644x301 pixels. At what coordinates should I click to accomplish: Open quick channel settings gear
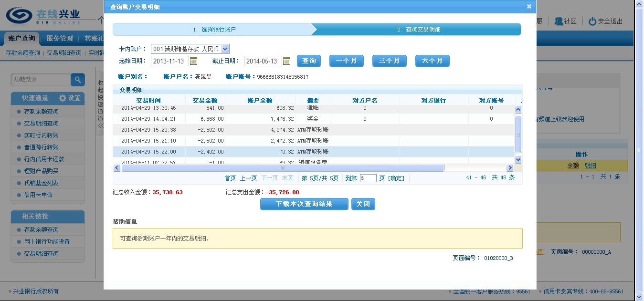pyautogui.click(x=63, y=98)
